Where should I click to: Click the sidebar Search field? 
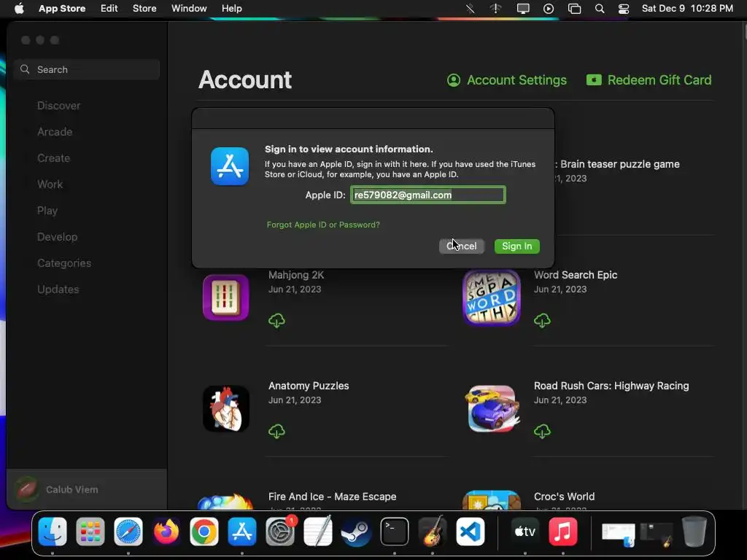click(87, 69)
